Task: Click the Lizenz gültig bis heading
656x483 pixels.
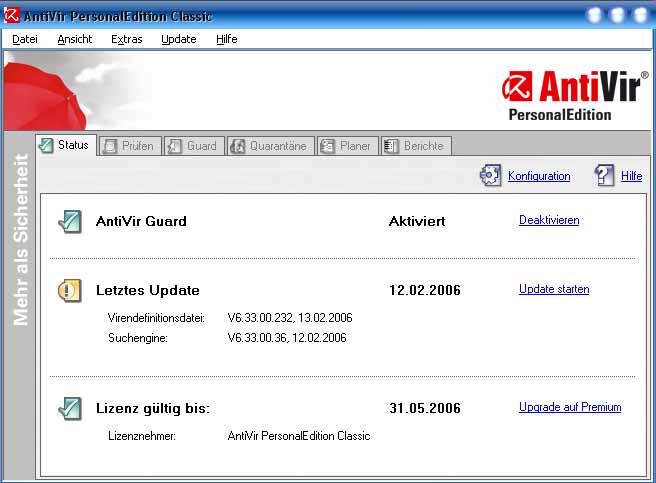Action: point(153,408)
